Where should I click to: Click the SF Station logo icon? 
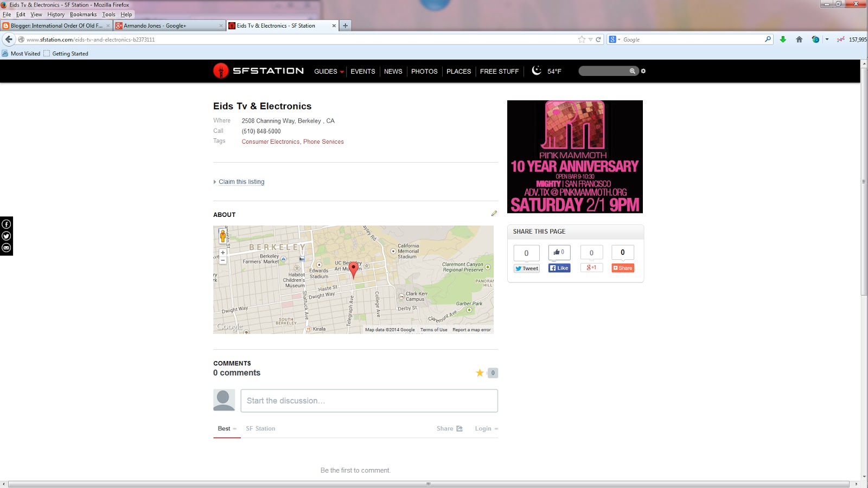point(221,70)
